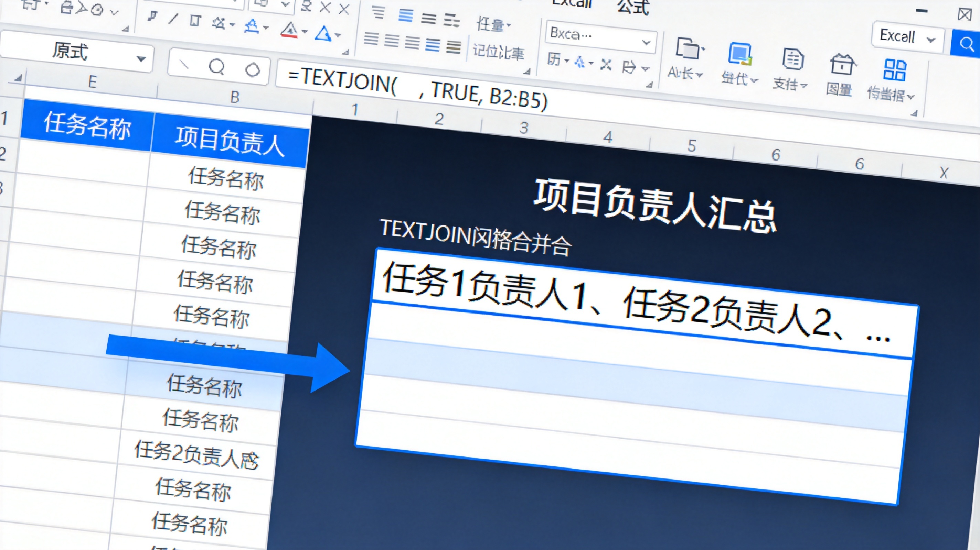Image resolution: width=980 pixels, height=550 pixels.
Task: Toggle center text alignment
Action: (406, 16)
